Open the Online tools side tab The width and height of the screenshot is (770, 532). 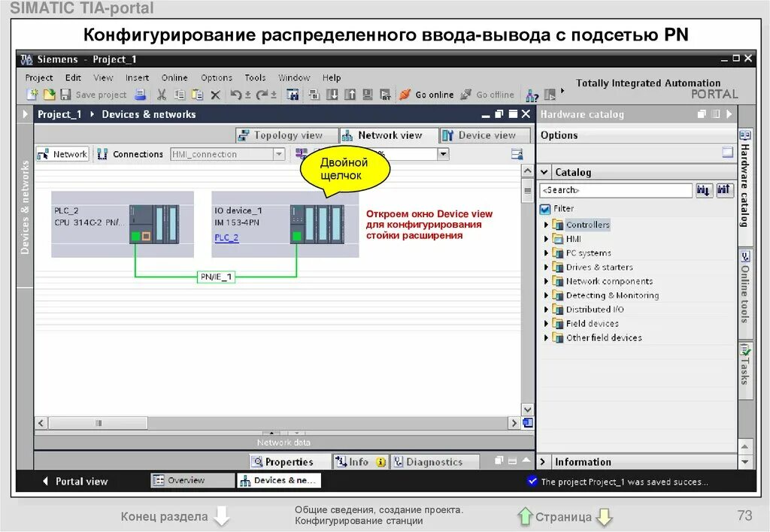click(745, 294)
